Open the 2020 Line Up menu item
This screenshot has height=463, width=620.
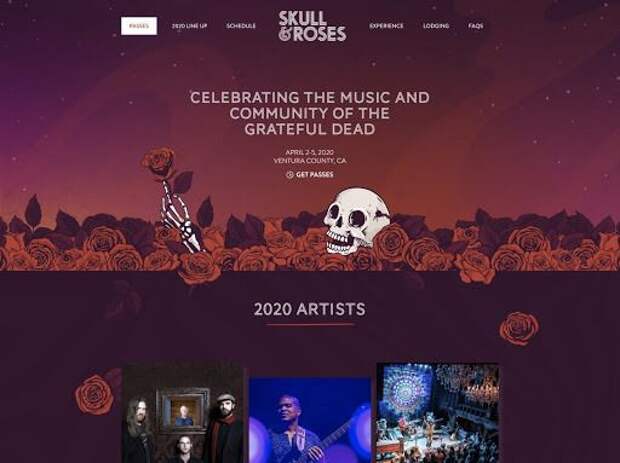[190, 26]
